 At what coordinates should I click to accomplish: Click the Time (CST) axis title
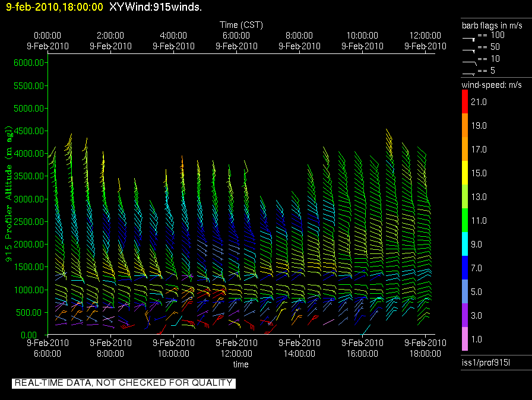point(241,25)
